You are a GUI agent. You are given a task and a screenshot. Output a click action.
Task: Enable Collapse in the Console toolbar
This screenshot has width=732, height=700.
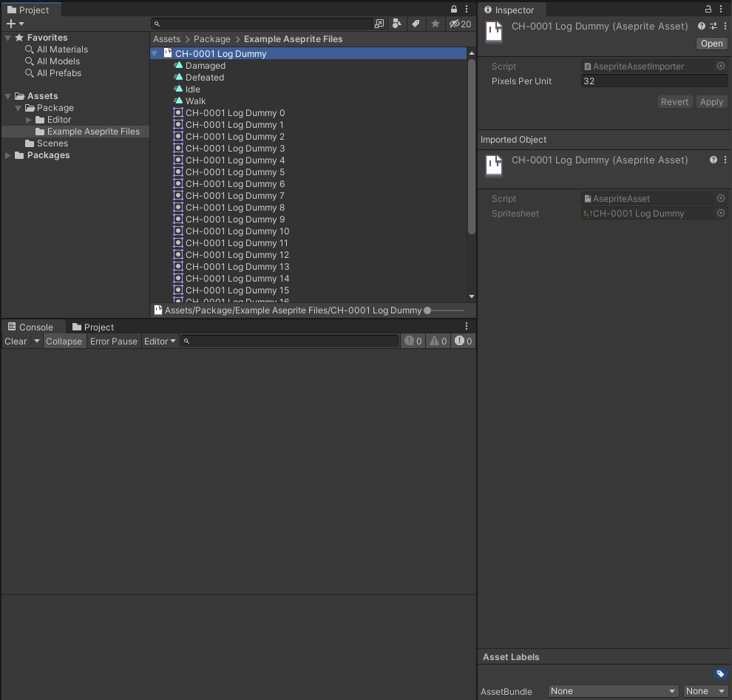[64, 341]
